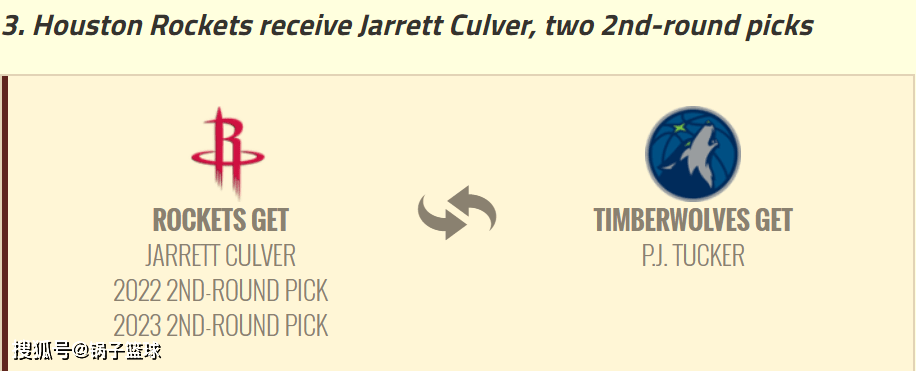Click the Sohu watermark text

point(88,351)
